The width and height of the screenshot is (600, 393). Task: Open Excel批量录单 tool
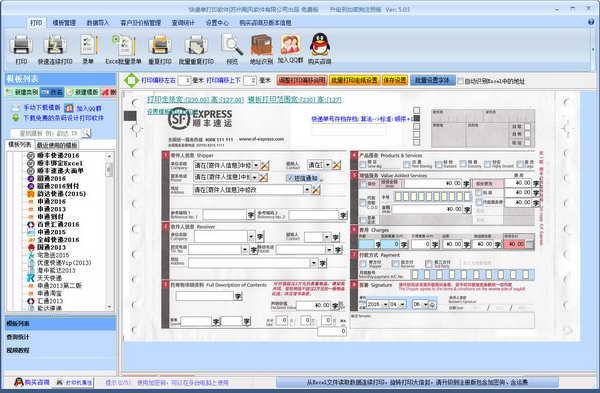pyautogui.click(x=123, y=45)
